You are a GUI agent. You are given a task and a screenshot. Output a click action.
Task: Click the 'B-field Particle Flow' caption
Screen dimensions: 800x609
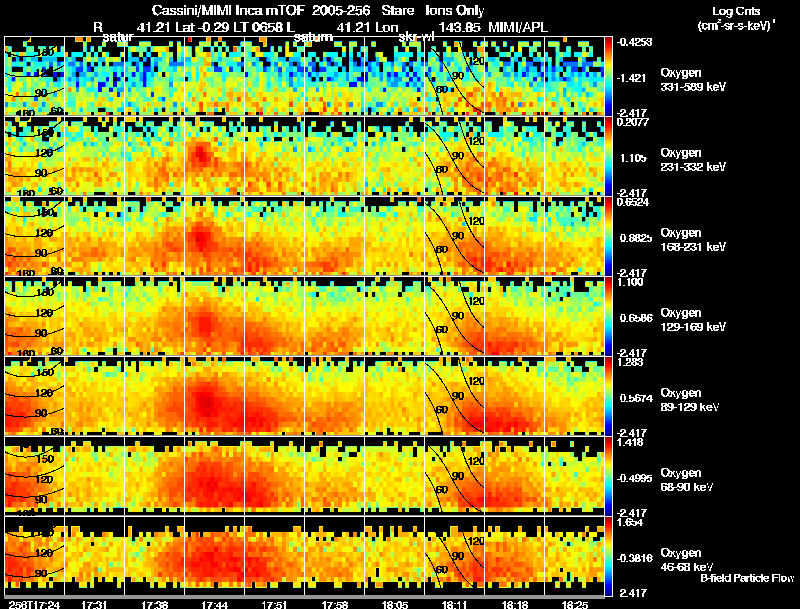(747, 578)
